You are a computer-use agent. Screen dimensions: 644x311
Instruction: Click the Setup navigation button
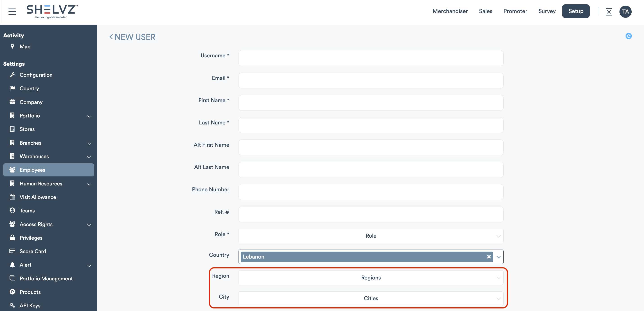tap(575, 11)
